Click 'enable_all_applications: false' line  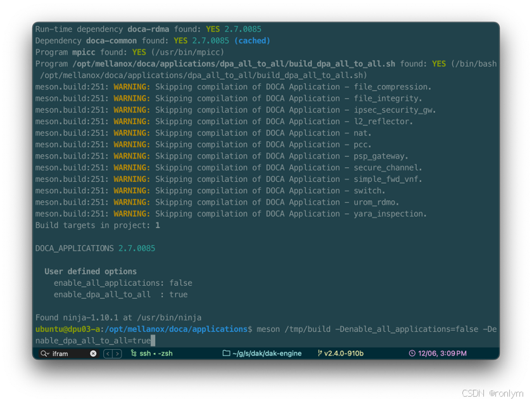click(123, 283)
